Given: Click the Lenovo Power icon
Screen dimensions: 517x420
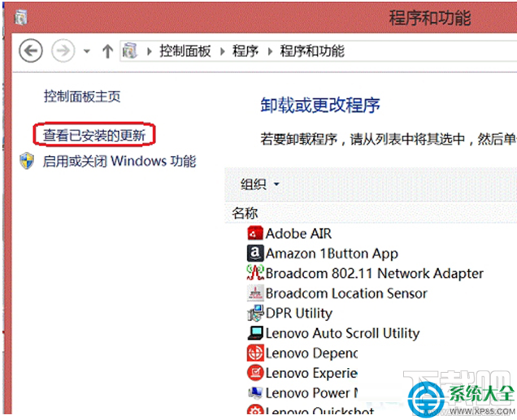Looking at the screenshot, I should coord(255,392).
